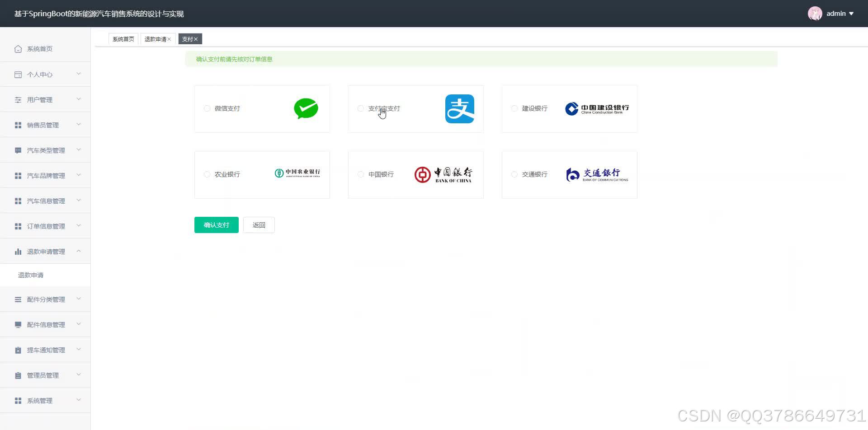Click the 建设银行 option label

pos(535,108)
